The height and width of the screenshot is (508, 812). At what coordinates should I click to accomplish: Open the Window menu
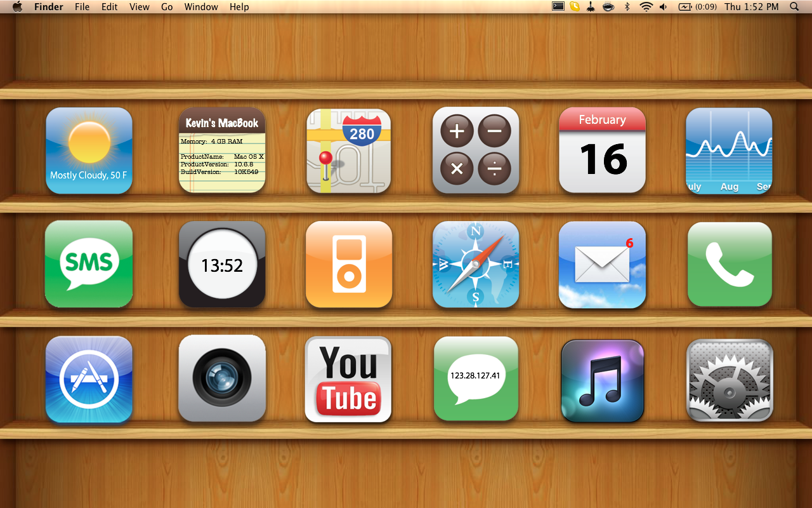[x=201, y=7]
